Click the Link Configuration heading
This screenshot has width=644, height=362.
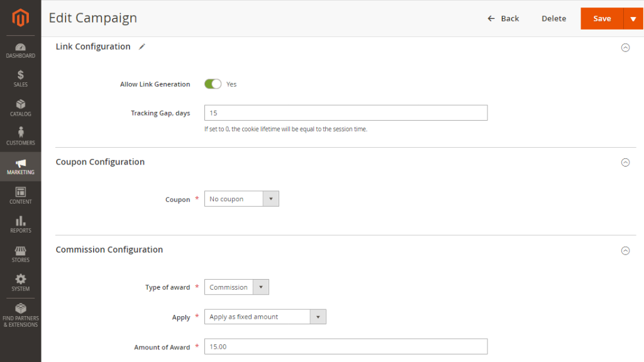click(93, 47)
